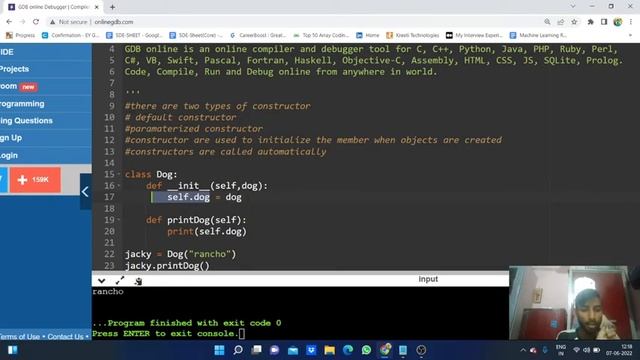Viewport: 640px width, 360px height.
Task: Expand the console to full screen
Action: pos(120,280)
